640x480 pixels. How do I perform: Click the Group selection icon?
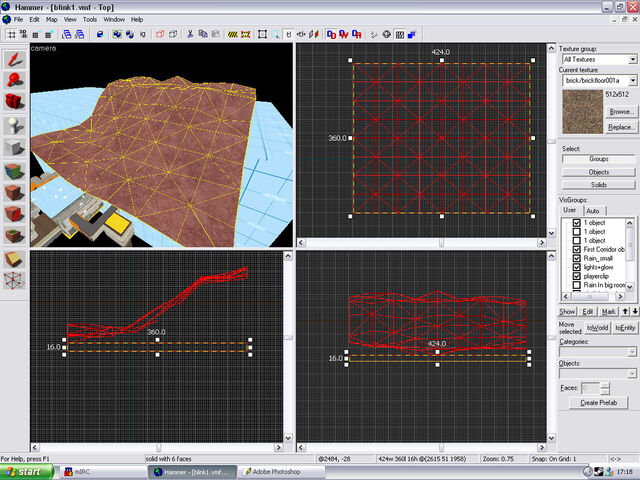point(117,35)
